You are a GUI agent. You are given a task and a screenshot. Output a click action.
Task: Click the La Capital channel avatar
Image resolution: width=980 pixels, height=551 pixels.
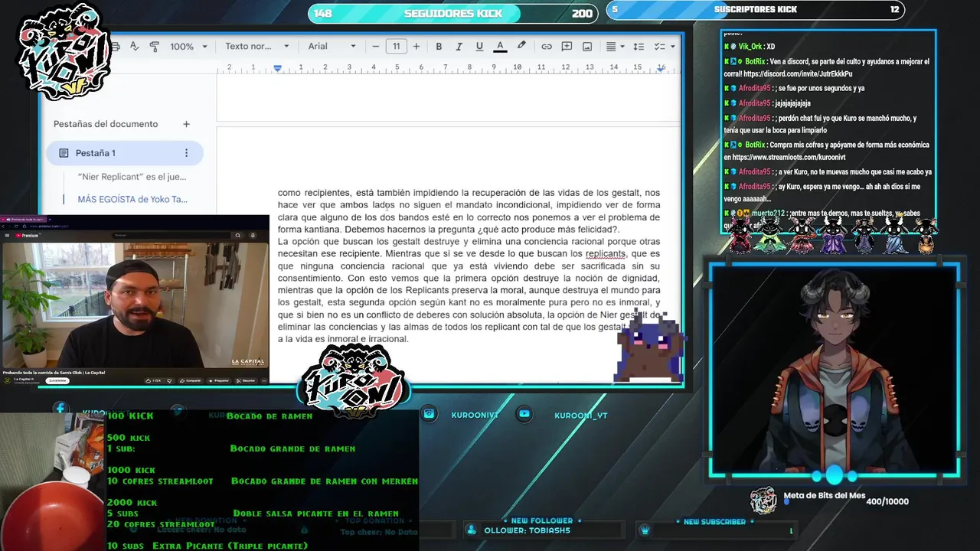[x=8, y=380]
